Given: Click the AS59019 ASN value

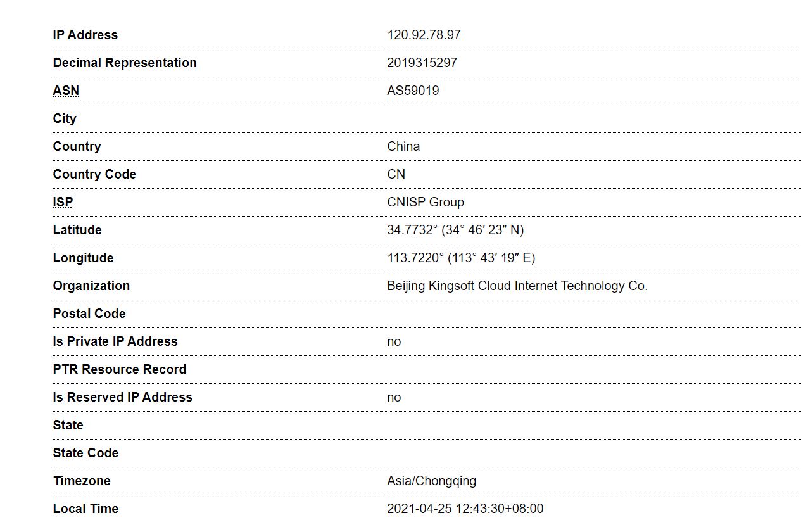Looking at the screenshot, I should point(413,91).
